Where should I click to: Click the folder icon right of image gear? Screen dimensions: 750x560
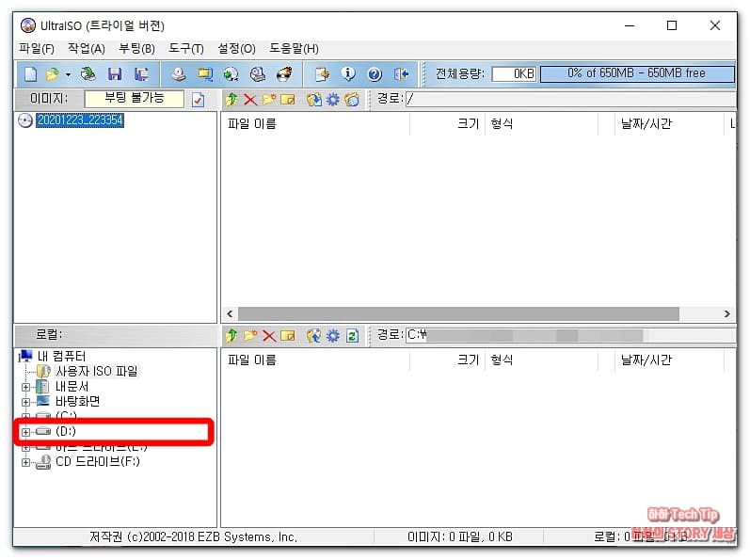point(352,100)
